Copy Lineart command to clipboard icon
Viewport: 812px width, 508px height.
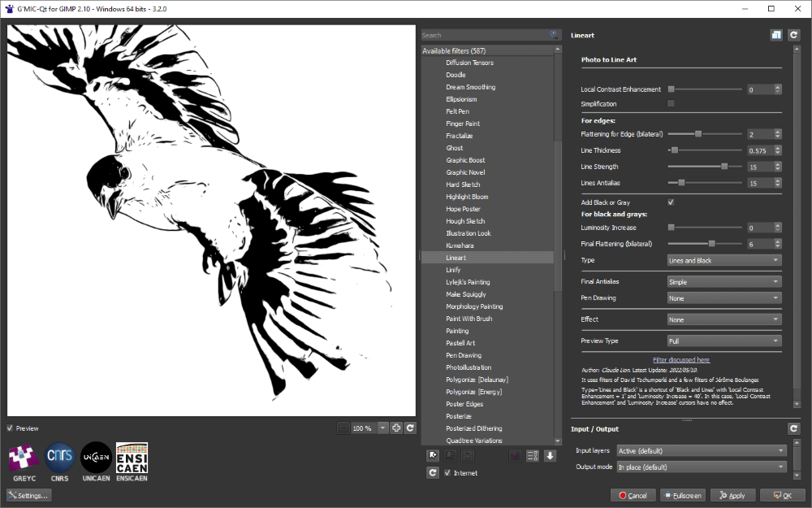click(x=776, y=36)
